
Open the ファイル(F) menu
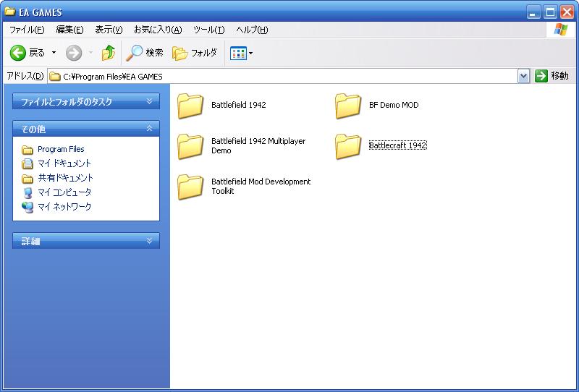point(27,30)
